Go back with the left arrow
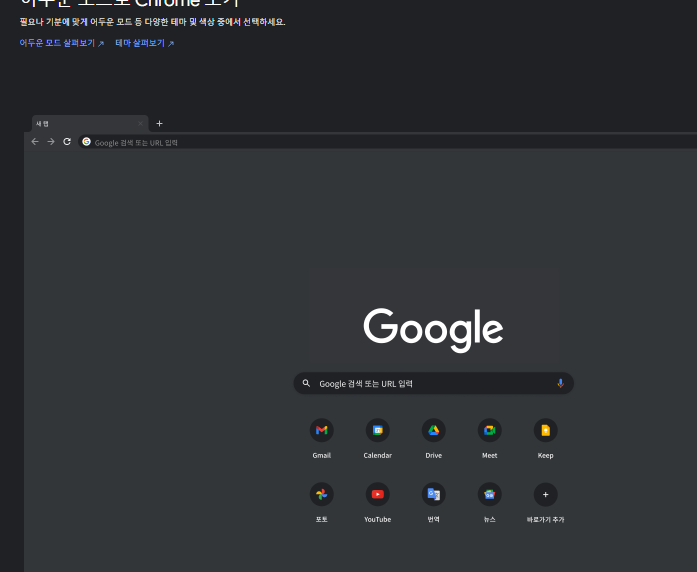 point(35,141)
